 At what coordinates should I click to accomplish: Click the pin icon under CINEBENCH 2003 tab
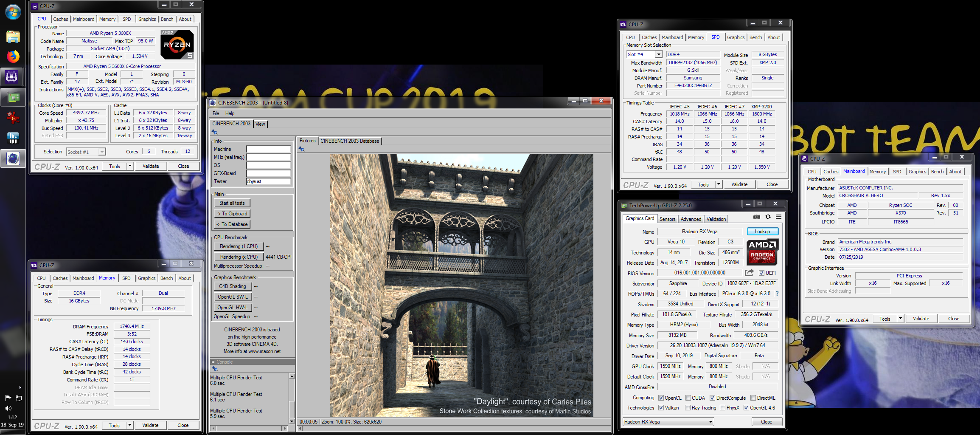click(214, 132)
